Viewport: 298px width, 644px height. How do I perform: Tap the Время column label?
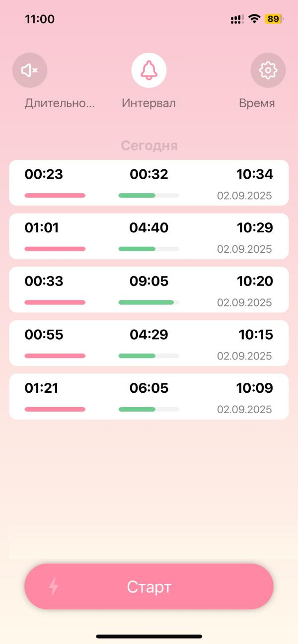[x=257, y=103]
